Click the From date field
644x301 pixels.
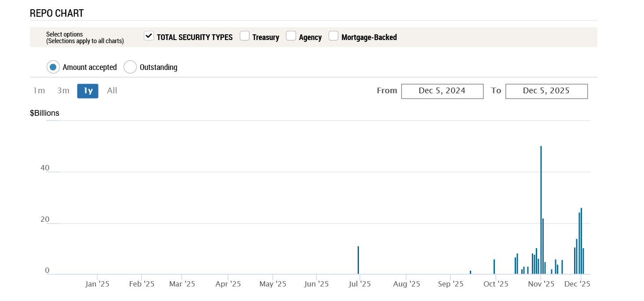[x=442, y=91]
